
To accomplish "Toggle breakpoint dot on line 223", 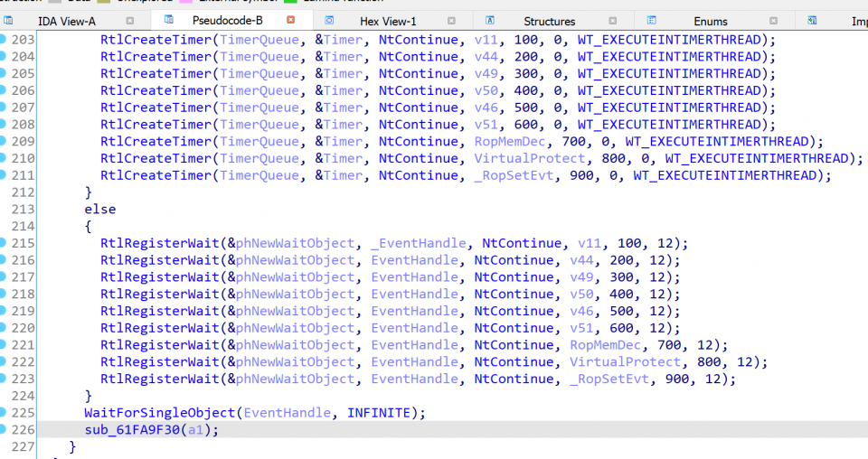I will pyautogui.click(x=2, y=379).
